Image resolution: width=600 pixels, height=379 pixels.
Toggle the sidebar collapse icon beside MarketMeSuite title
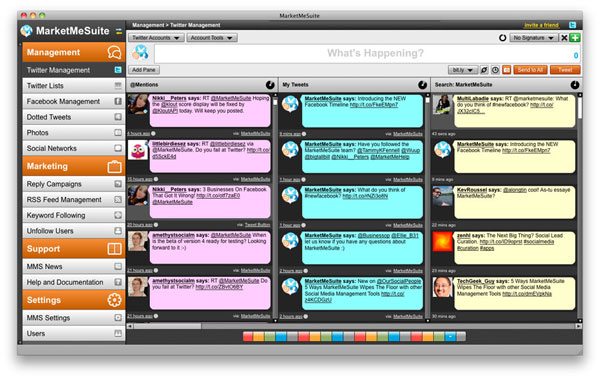(119, 31)
